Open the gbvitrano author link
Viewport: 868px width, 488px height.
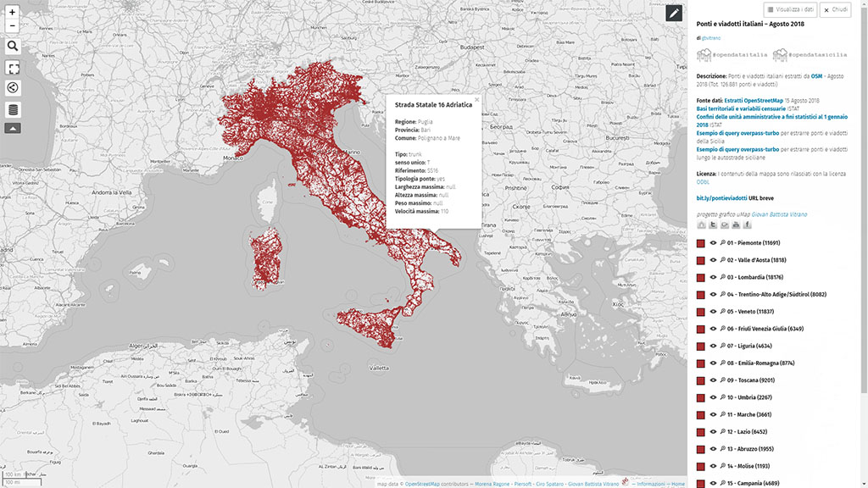point(711,38)
